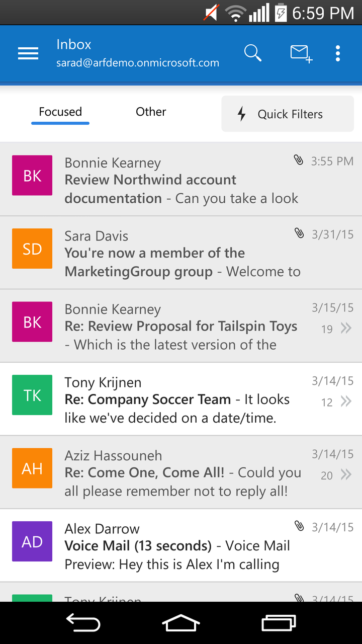Open the hamburger navigation menu
Image resolution: width=362 pixels, height=644 pixels.
pos(28,53)
